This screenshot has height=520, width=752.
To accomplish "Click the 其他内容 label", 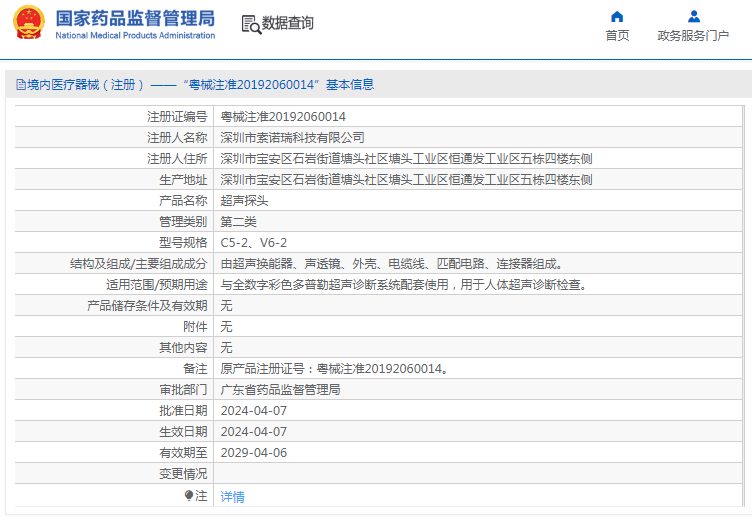I will [x=183, y=348].
